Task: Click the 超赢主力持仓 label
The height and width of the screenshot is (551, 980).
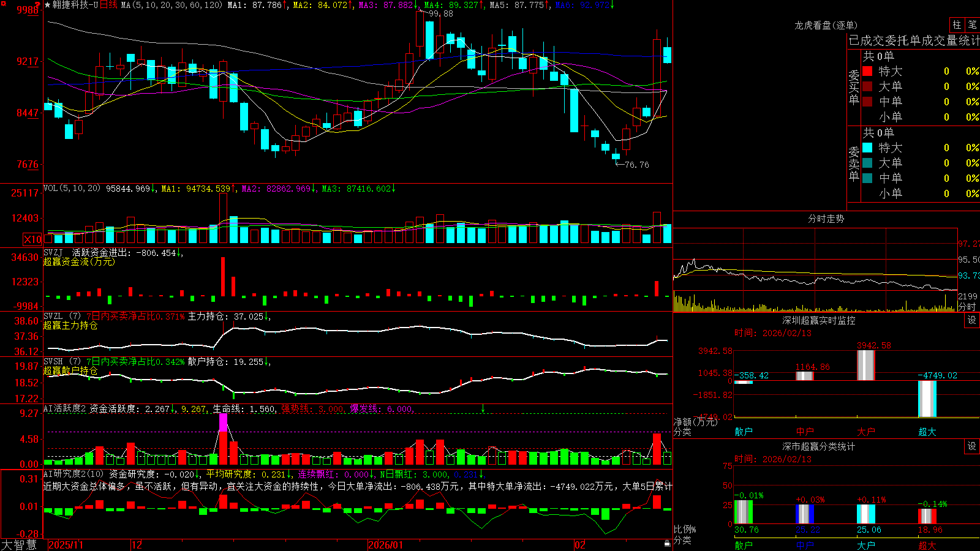Action: [70, 325]
